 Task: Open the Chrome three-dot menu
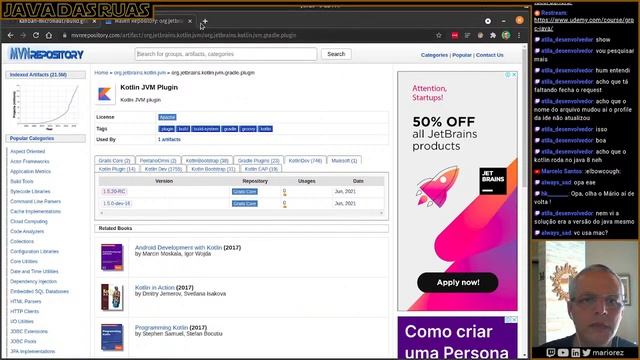519,36
